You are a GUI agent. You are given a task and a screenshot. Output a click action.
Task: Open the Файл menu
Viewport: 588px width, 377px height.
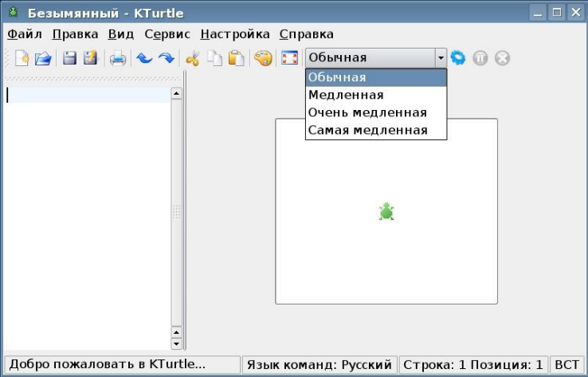(x=25, y=34)
